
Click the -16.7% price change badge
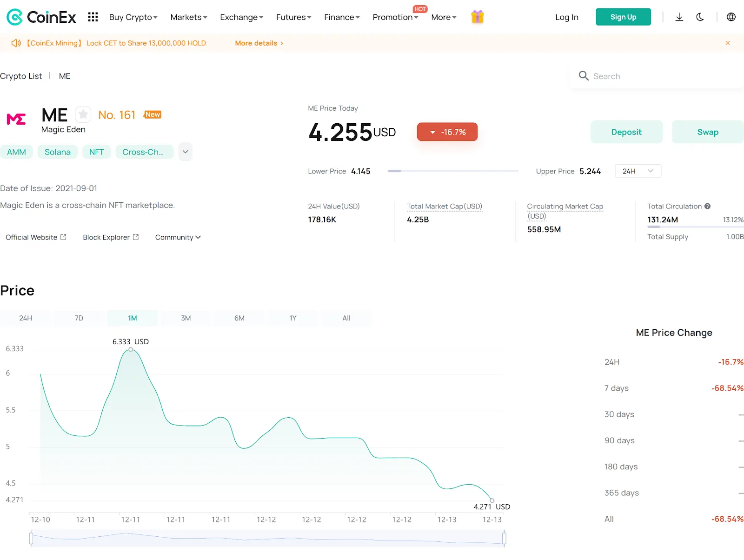[447, 132]
